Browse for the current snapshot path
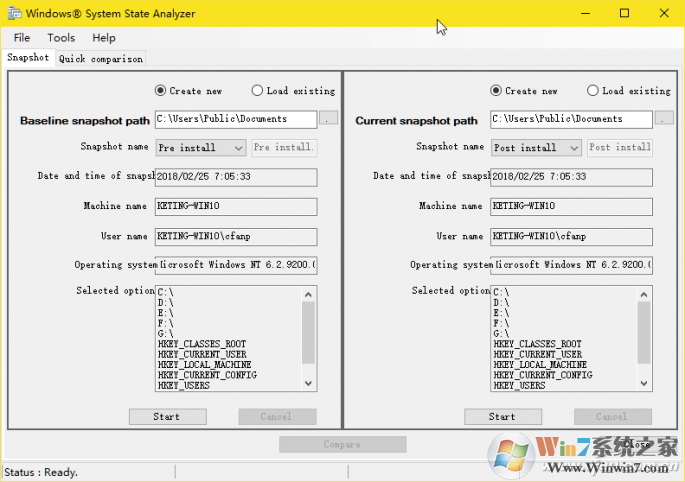Screen dimensions: 685x482 pos(664,118)
